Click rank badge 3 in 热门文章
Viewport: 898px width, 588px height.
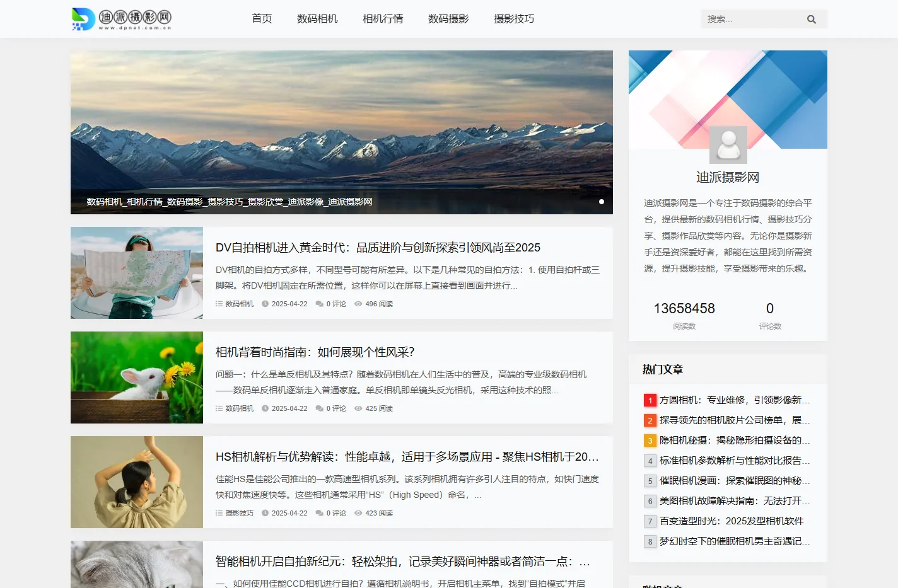[650, 441]
